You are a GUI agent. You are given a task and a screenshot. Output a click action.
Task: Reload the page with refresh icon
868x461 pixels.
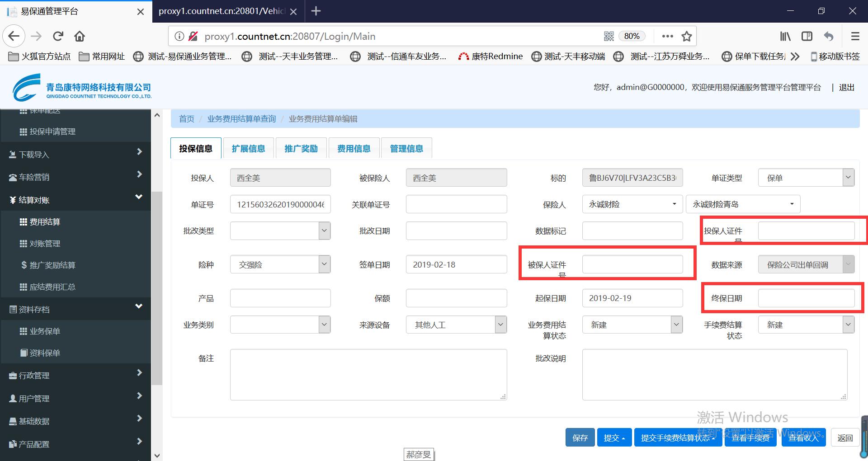(x=58, y=36)
